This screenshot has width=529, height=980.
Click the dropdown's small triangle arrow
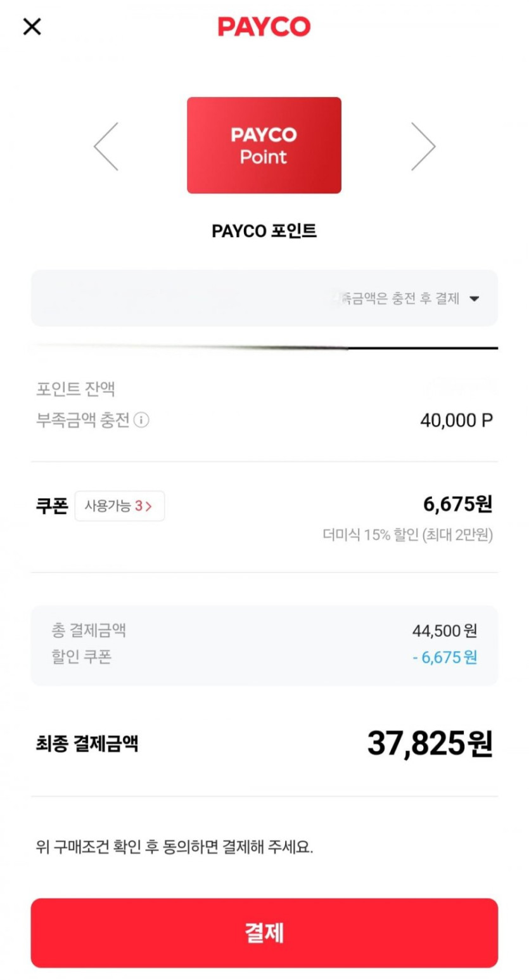[x=475, y=299]
